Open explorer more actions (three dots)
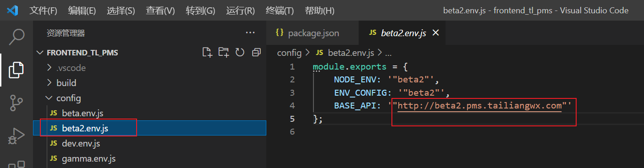Image resolution: width=644 pixels, height=168 pixels. 250,33
